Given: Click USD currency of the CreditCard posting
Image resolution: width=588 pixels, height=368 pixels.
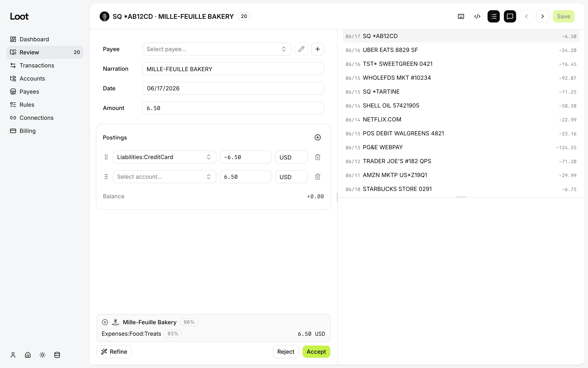Looking at the screenshot, I should click(291, 157).
